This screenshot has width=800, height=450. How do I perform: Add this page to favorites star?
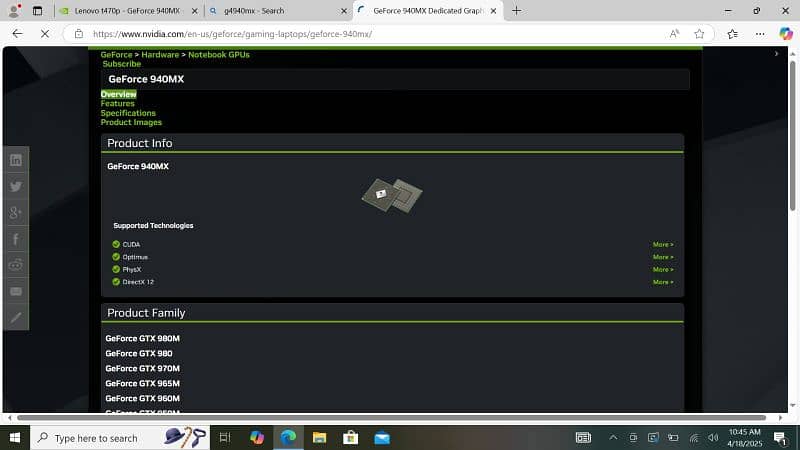(699, 34)
